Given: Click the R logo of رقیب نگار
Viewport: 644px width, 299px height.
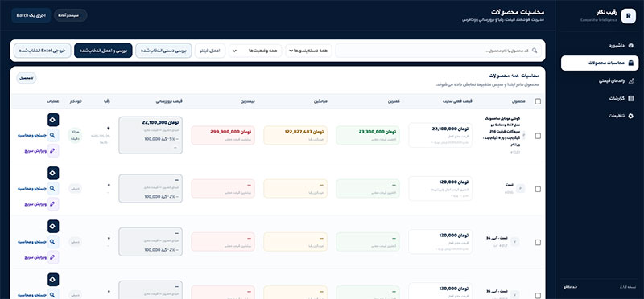Looking at the screenshot, I should [628, 16].
